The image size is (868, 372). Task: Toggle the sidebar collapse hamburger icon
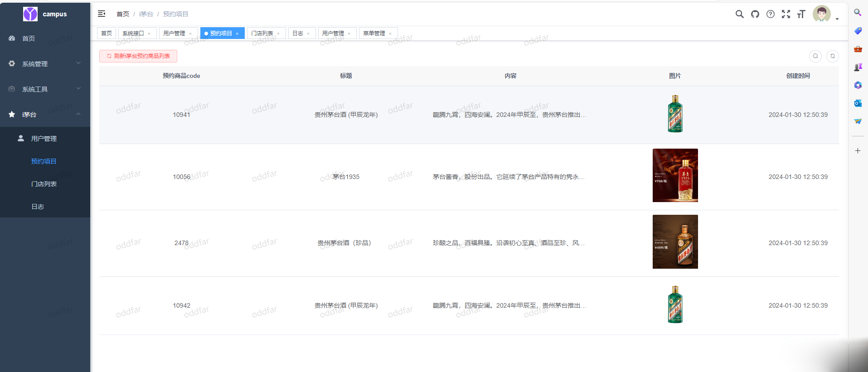[102, 14]
